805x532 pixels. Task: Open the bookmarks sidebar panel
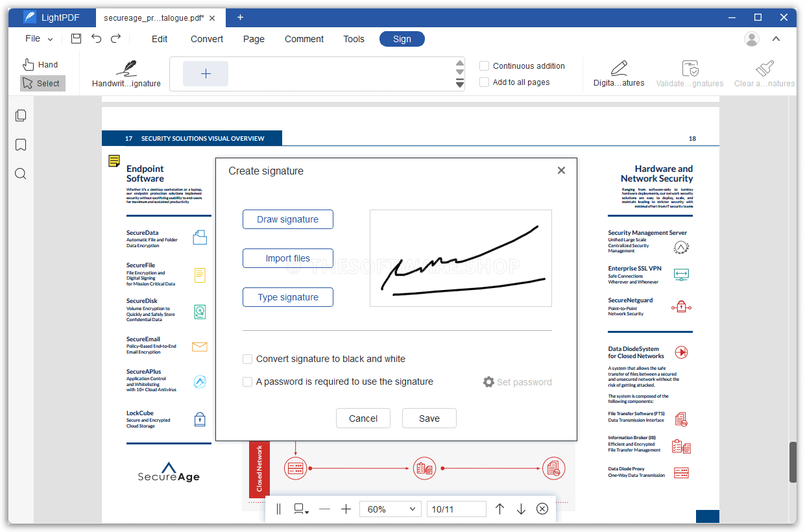[21, 145]
